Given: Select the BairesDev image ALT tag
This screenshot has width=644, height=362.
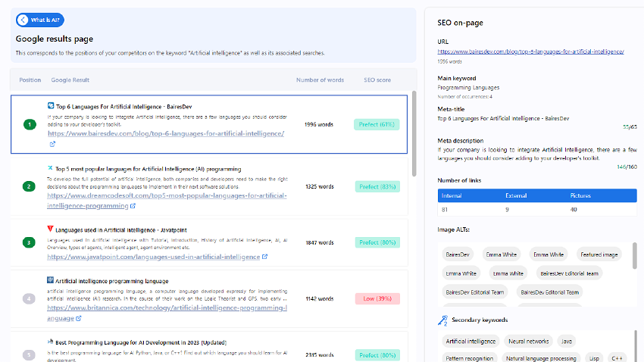Looking at the screenshot, I should tap(458, 254).
